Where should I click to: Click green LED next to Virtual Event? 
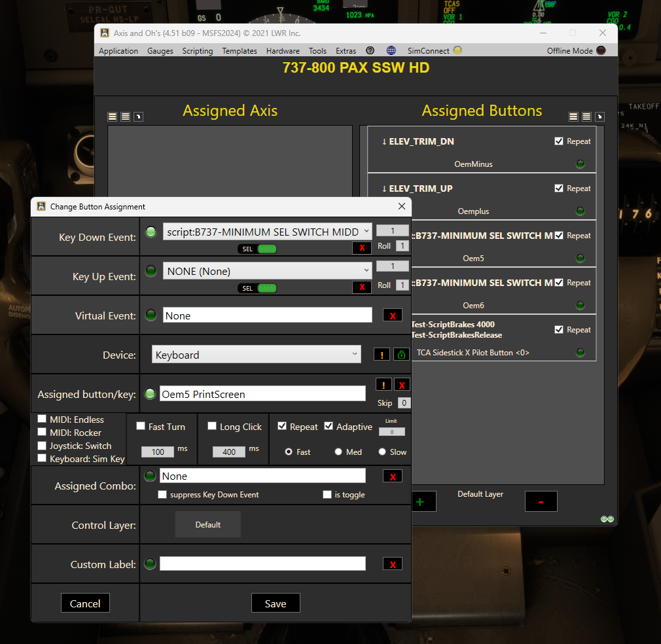click(x=151, y=315)
